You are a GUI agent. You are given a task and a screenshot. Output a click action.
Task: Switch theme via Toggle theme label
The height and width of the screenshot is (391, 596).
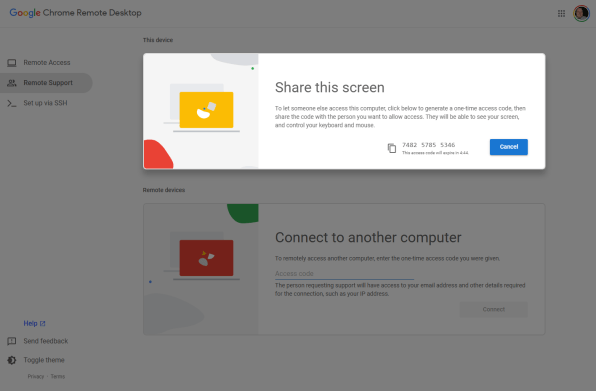[44, 360]
